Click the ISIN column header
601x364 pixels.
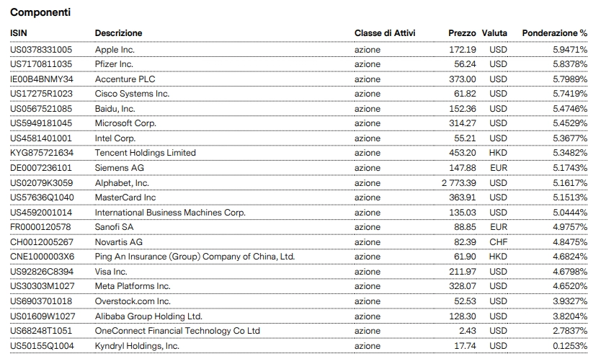[x=19, y=33]
